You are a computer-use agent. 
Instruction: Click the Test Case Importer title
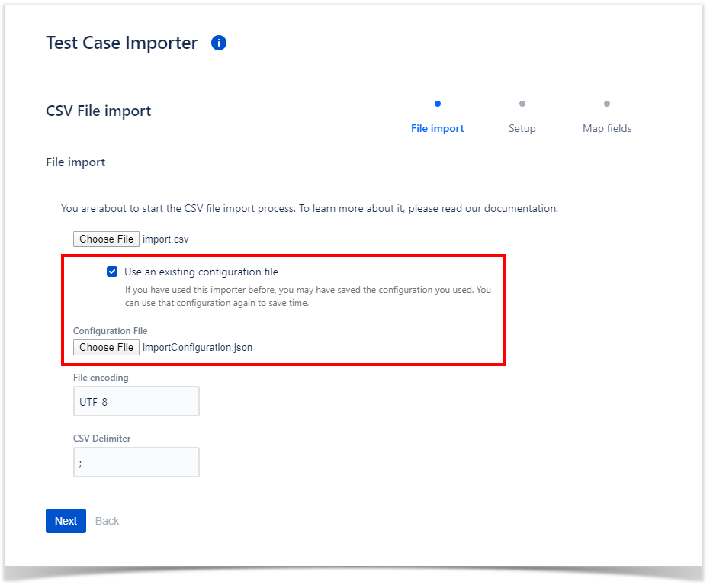click(122, 43)
